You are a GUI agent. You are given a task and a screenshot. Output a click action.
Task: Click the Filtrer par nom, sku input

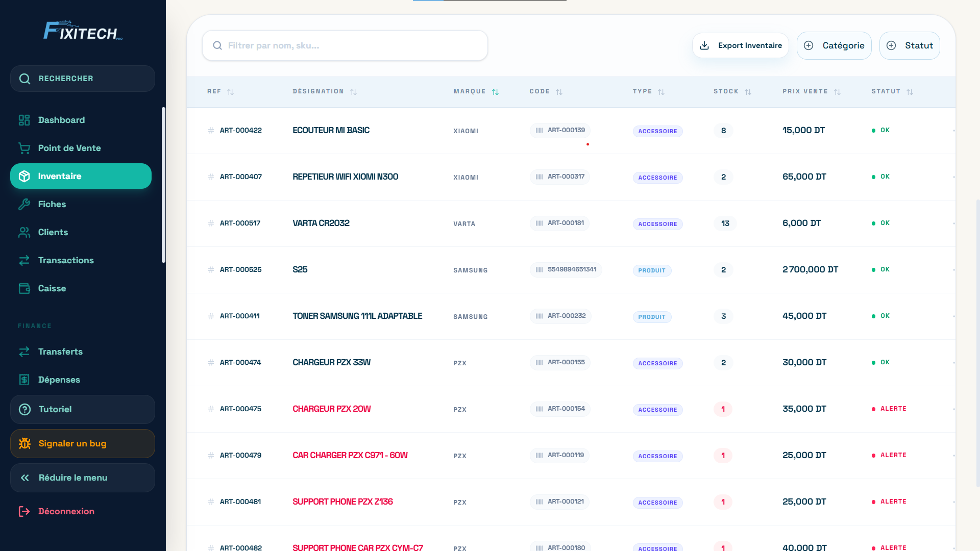[345, 45]
